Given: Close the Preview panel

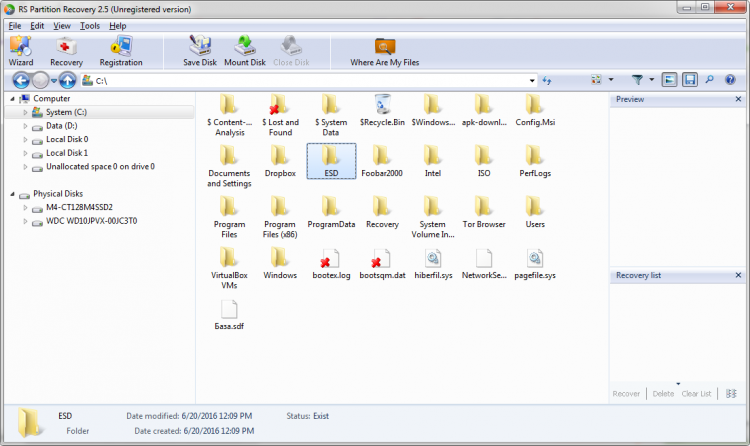Looking at the screenshot, I should (738, 99).
